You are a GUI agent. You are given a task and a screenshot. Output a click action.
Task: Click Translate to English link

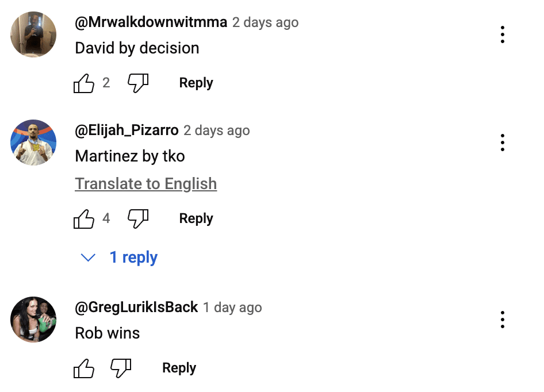[x=146, y=184]
